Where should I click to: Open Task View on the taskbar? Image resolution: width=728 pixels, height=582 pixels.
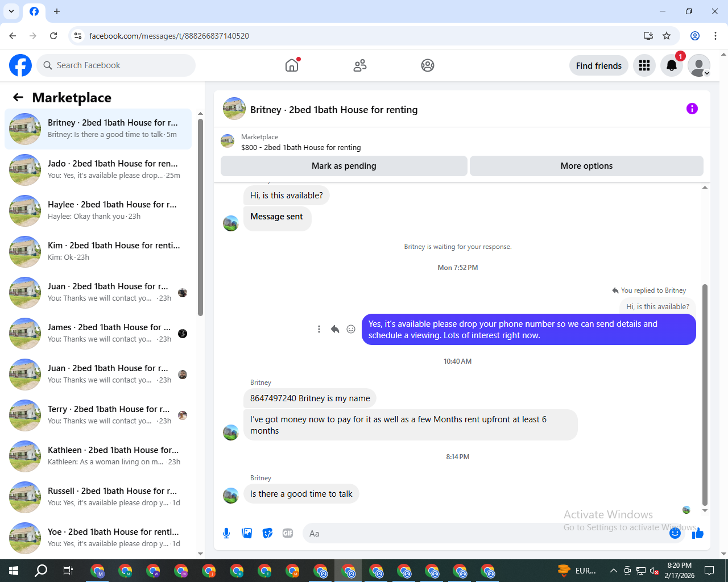pos(68,571)
